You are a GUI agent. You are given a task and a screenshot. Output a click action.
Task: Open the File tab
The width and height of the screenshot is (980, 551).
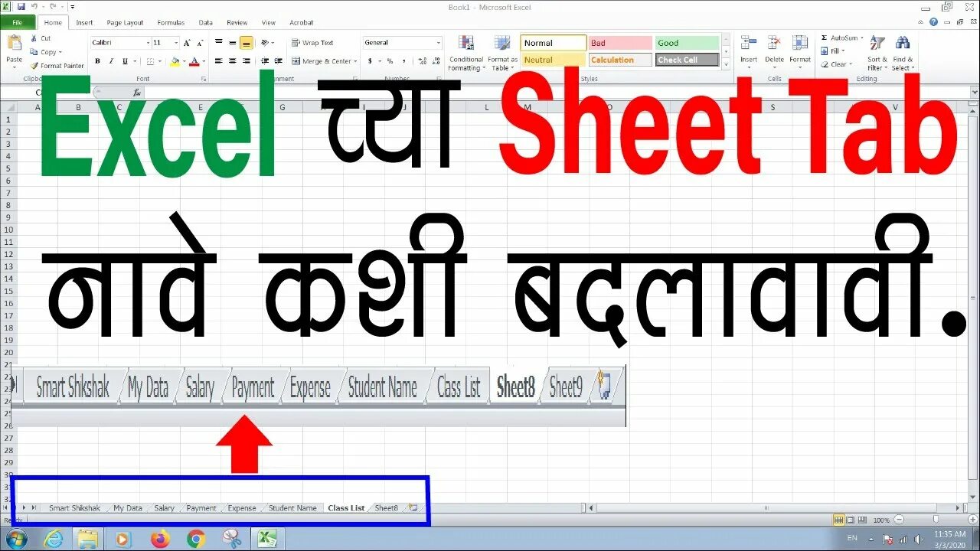tap(17, 23)
